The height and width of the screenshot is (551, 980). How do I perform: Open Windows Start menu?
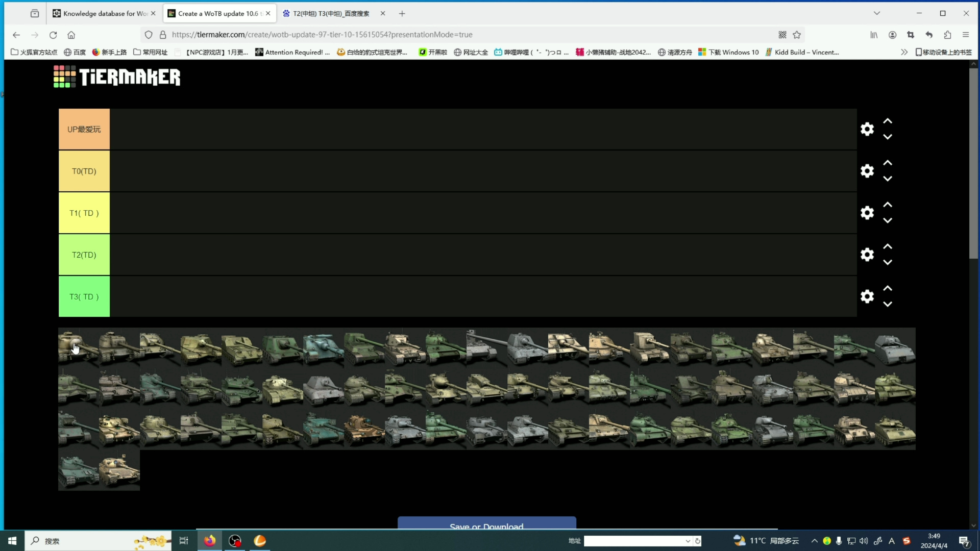pos(12,541)
